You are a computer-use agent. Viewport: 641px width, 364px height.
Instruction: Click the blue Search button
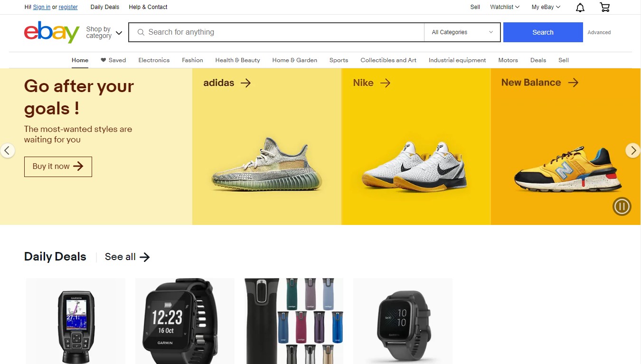click(x=543, y=32)
